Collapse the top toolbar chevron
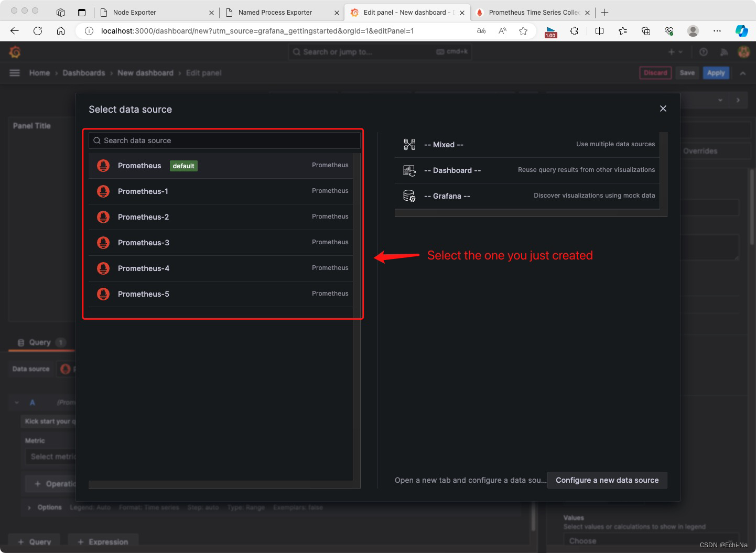The width and height of the screenshot is (756, 553). [x=743, y=73]
